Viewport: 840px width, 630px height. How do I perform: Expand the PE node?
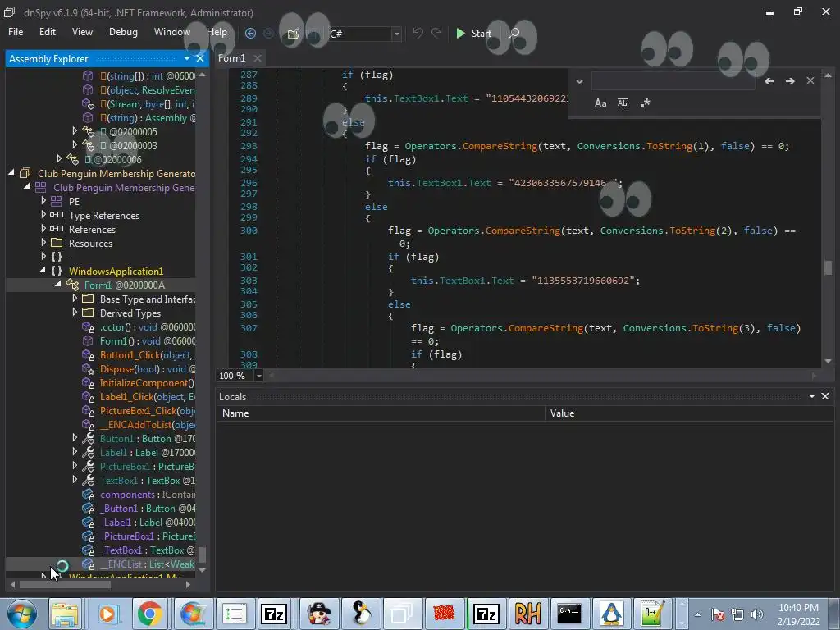(43, 201)
